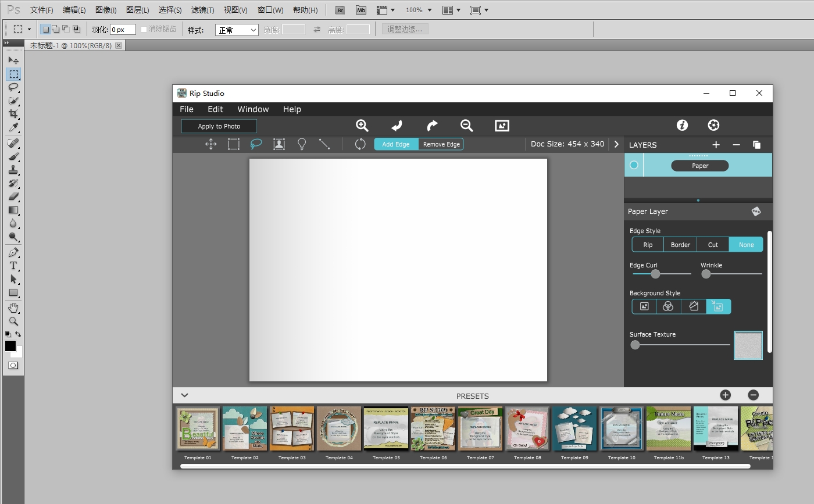
Task: Click the rotate refresh icon
Action: coord(360,144)
